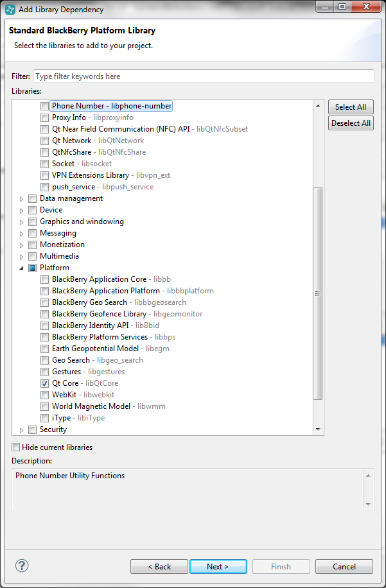Screen dimensions: 386x588
Task: Check the Phone Number library checkbox
Action: pos(45,106)
